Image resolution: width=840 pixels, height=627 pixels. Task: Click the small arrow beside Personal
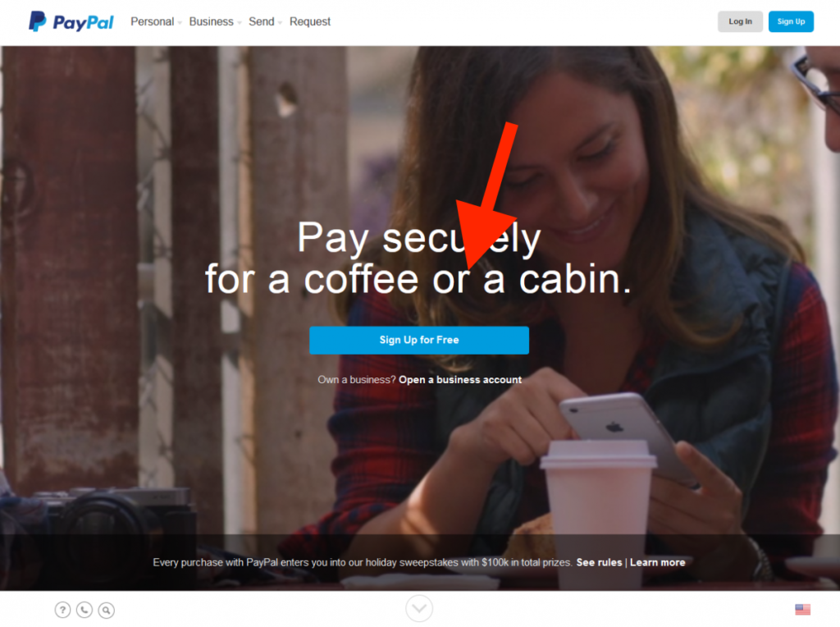180,23
